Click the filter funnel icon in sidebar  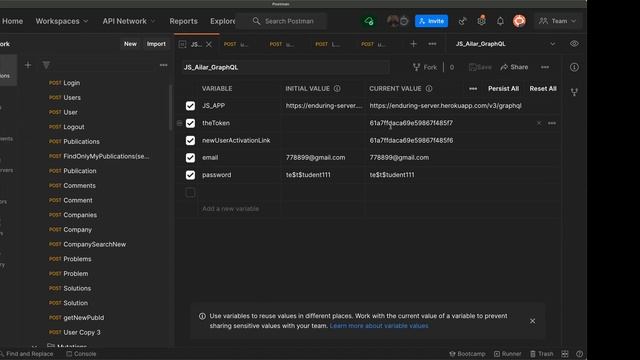(46, 65)
